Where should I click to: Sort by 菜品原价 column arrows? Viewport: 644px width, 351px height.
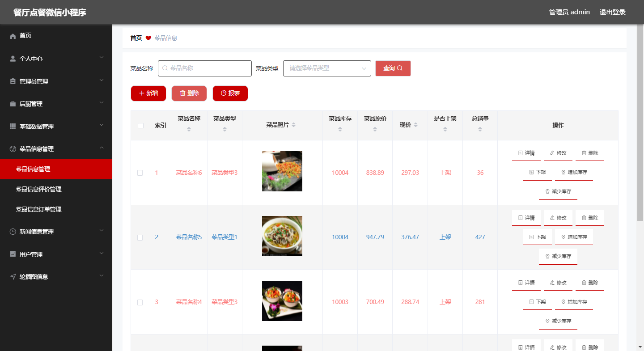point(375,129)
